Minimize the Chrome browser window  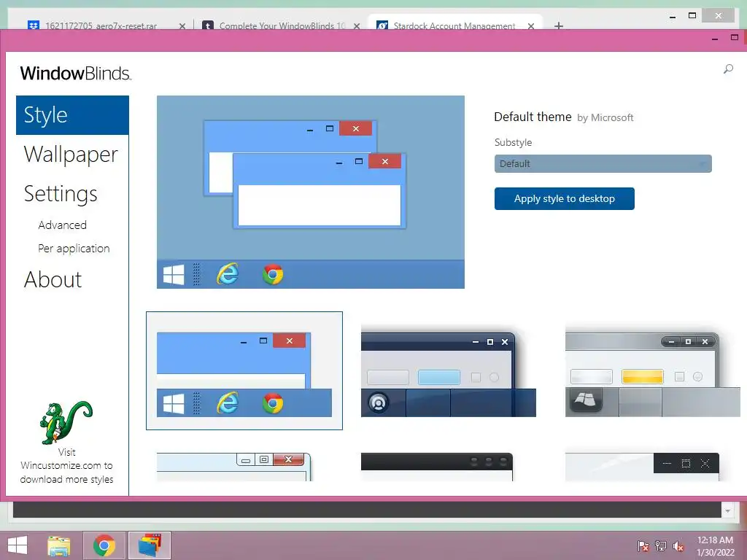tap(672, 16)
